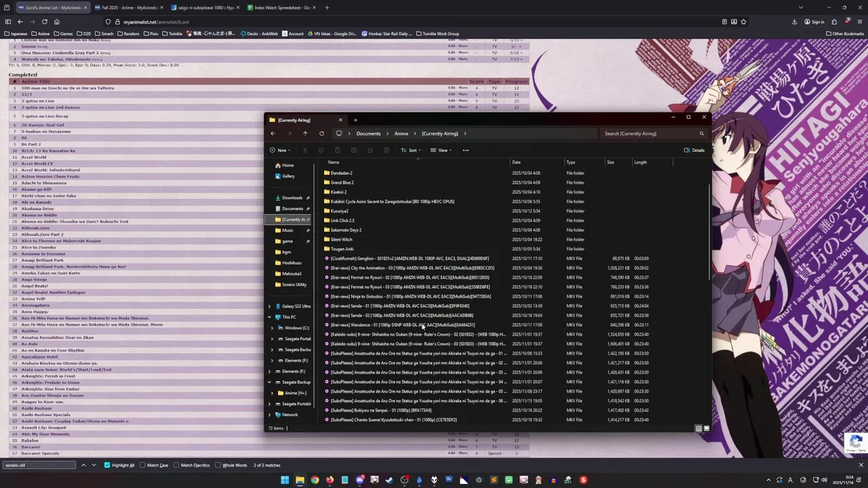Expand the Windows (C:) drive node
The image size is (868, 488).
273,328
